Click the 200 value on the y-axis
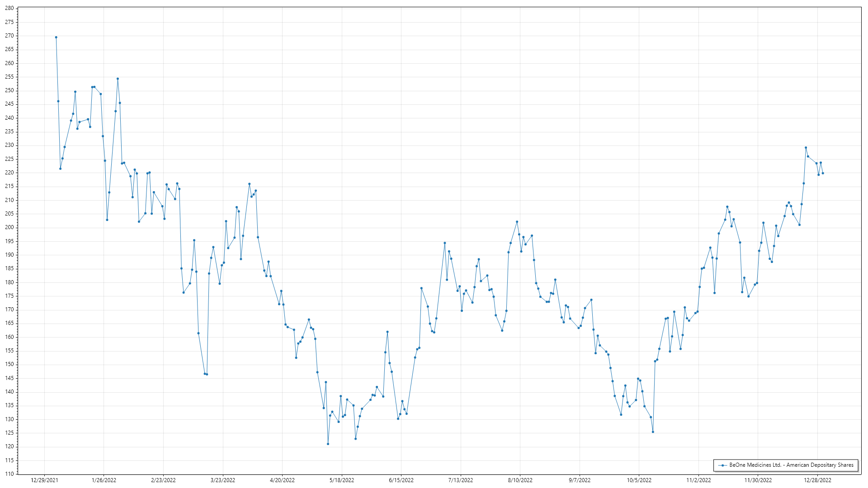Screen dimensions: 868x488 click(9, 227)
